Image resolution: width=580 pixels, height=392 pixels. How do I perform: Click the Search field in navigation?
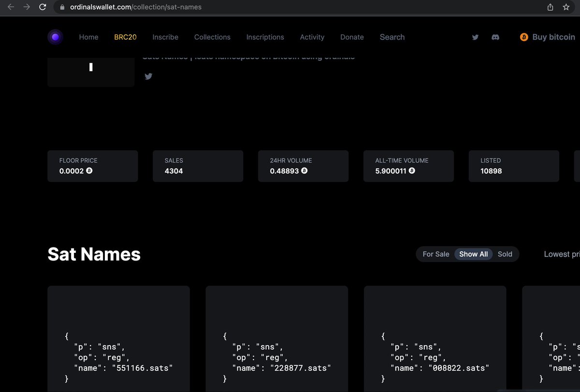[392, 37]
